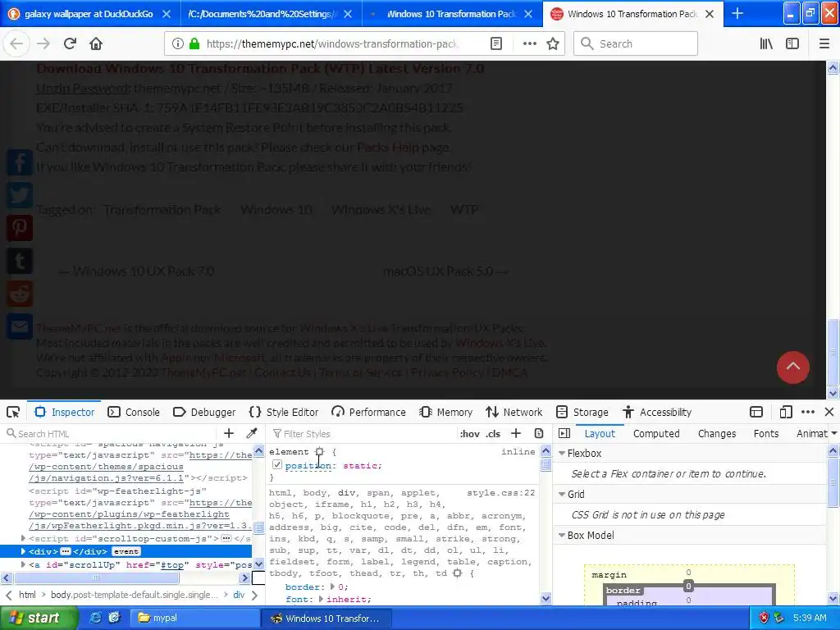Collapse the Grid section
The height and width of the screenshot is (630, 840).
coord(562,494)
